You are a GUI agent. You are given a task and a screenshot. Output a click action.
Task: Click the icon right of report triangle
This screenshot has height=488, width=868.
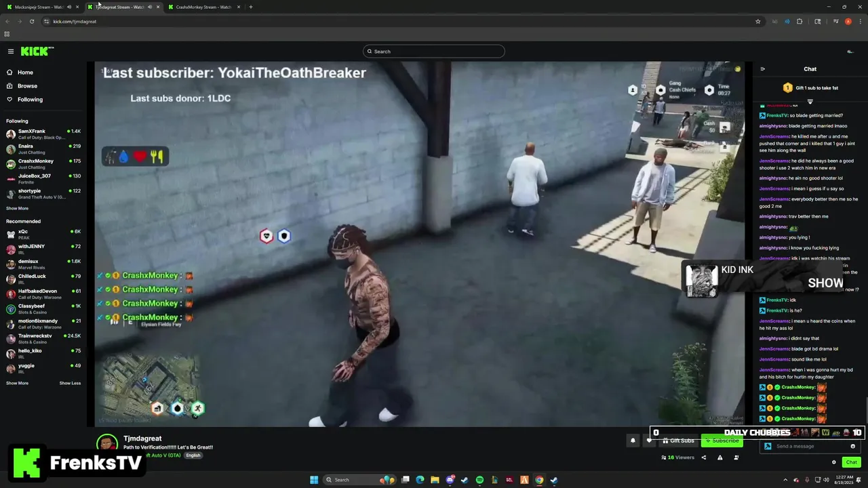[736, 457]
